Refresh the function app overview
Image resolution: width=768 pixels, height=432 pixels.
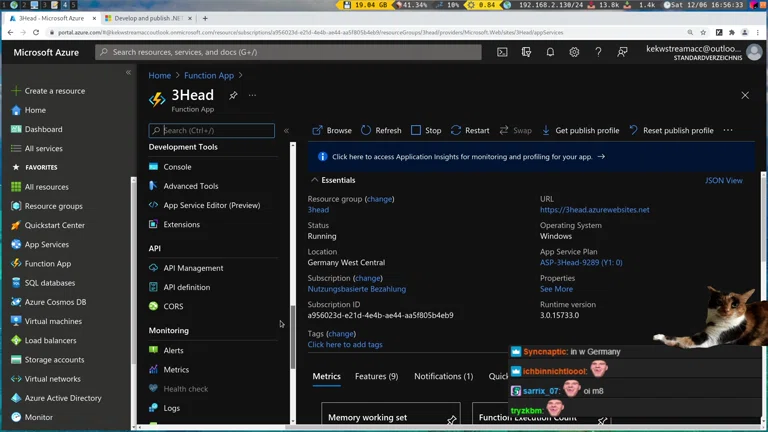click(381, 130)
